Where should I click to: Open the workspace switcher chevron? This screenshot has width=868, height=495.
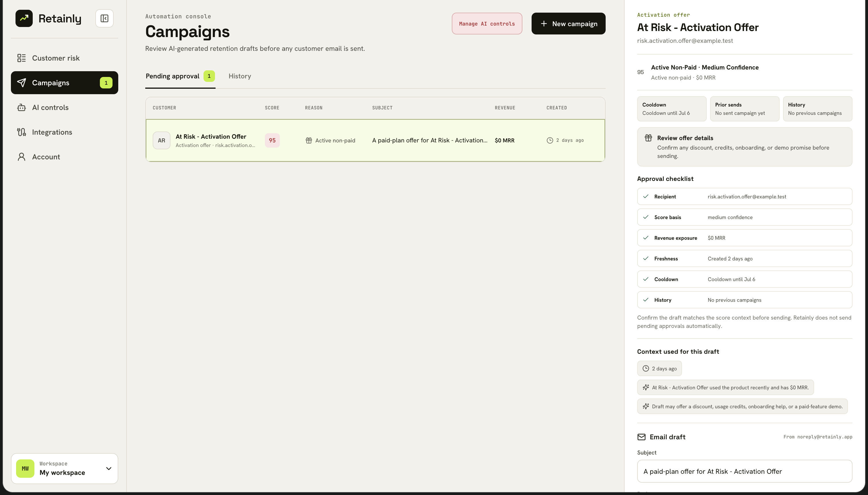(x=109, y=469)
